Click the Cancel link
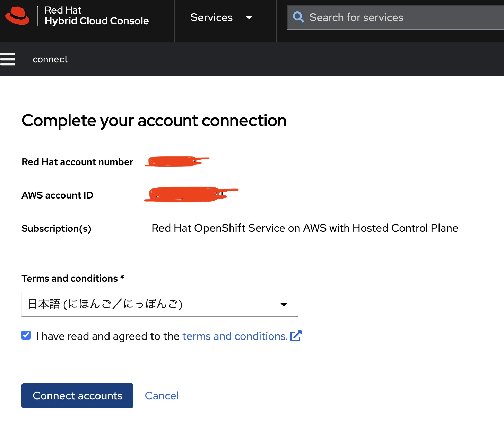Viewport: 504px width, 431px height. tap(162, 396)
